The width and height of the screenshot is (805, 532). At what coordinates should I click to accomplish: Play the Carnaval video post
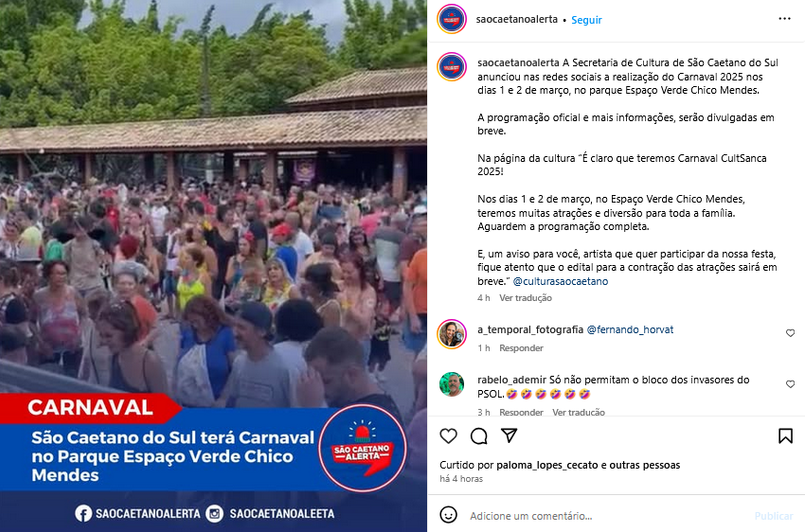tap(213, 266)
